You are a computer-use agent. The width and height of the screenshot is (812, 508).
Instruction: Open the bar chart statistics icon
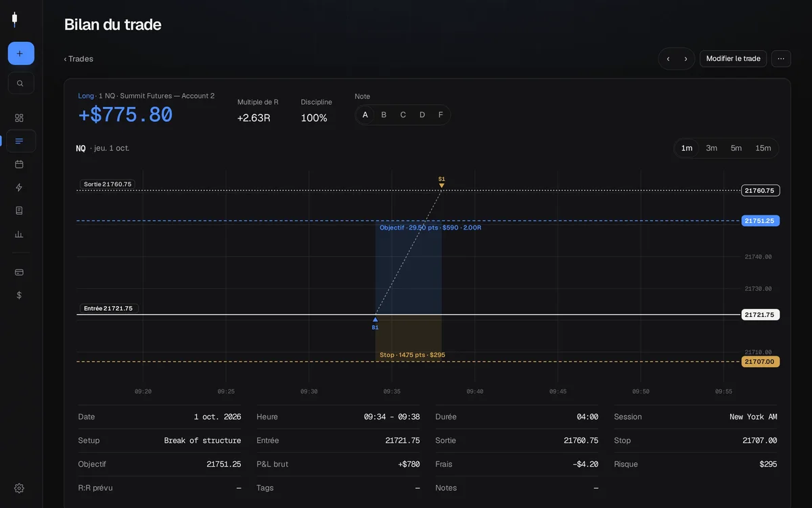[19, 234]
